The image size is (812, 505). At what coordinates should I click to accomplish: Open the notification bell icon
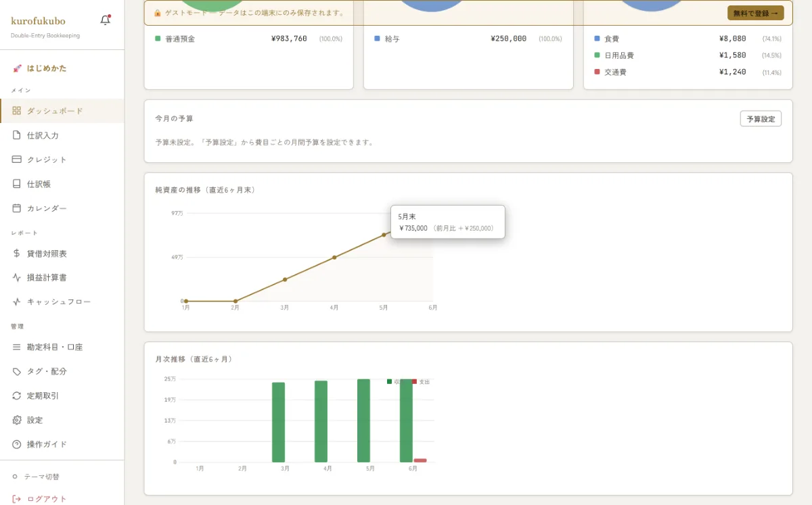tap(105, 20)
